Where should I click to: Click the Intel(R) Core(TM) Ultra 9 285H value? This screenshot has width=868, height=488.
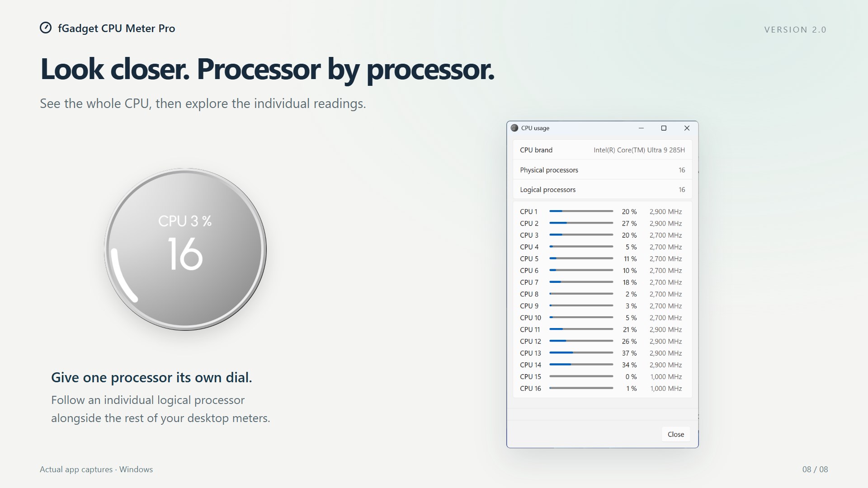[x=639, y=150]
